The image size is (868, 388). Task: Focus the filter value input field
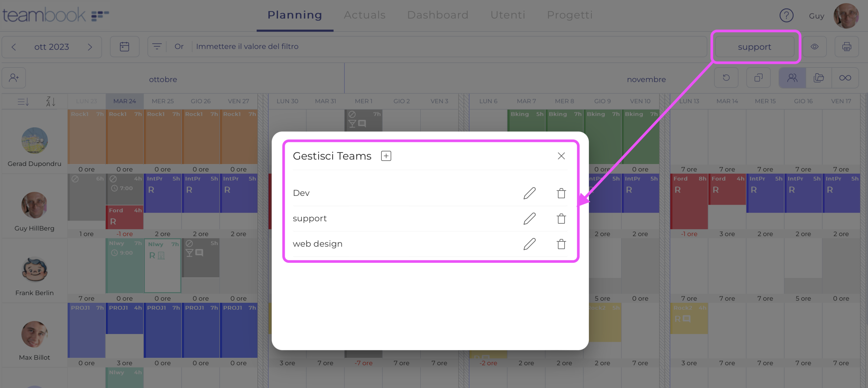click(441, 47)
